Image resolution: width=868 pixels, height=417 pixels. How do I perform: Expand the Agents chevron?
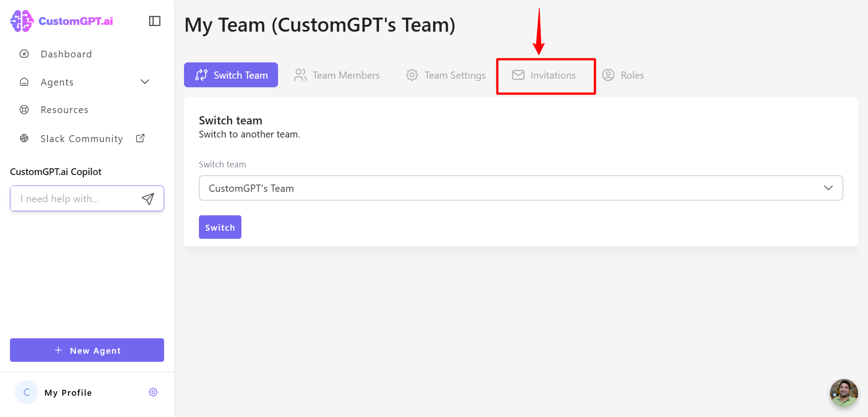[145, 82]
